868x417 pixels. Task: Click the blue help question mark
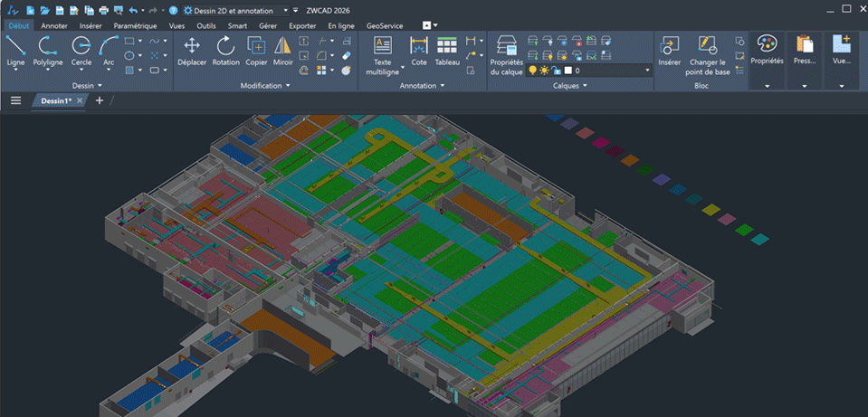(x=173, y=11)
